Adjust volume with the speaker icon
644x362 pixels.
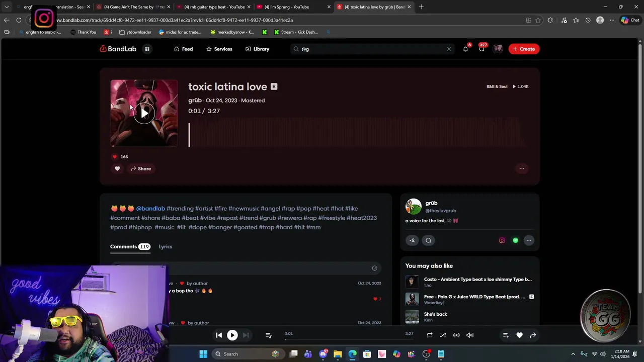[x=470, y=335]
